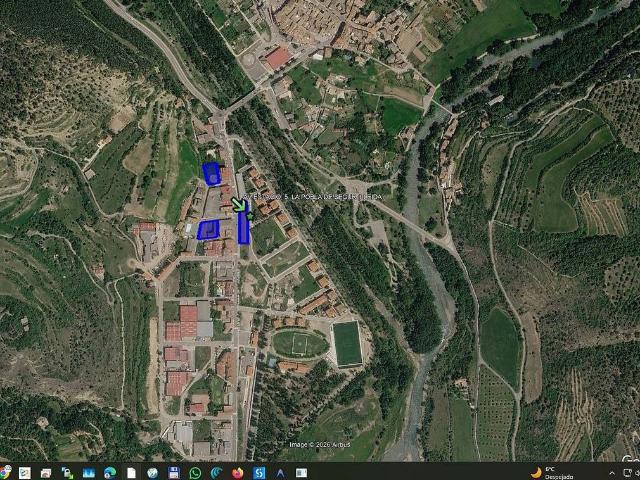Open the globe app in the taskbar
Screen dimensions: 640x480
click(153, 473)
